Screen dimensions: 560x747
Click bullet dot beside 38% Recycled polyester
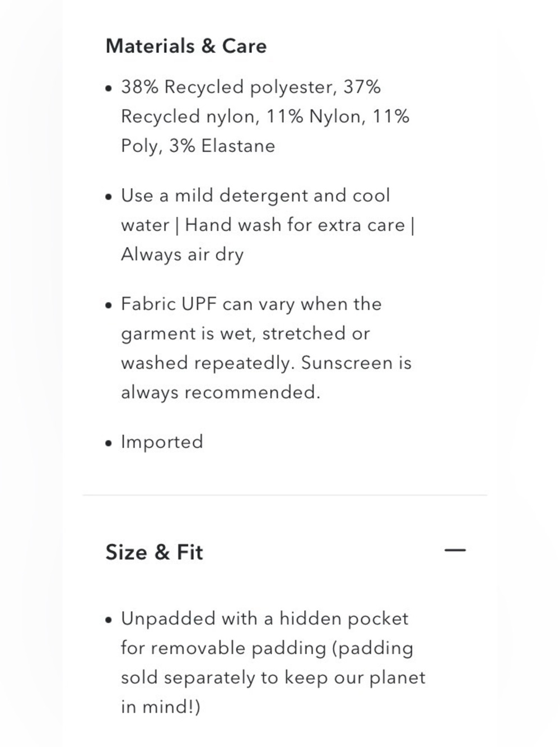click(x=109, y=89)
